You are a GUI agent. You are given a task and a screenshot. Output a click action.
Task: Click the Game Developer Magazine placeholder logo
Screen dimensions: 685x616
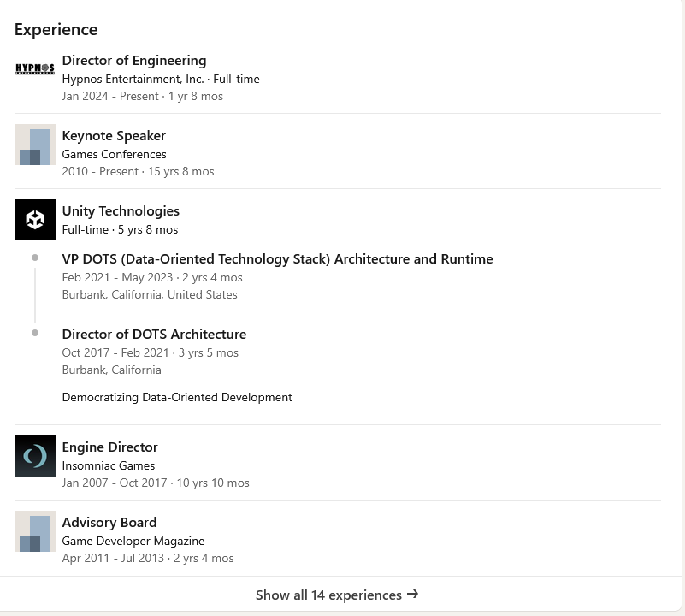click(35, 531)
